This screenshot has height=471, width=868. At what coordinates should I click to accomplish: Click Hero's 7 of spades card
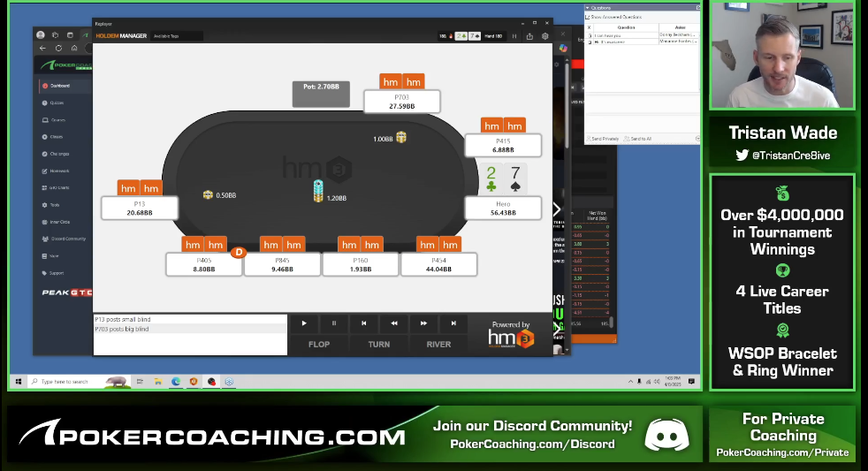pyautogui.click(x=515, y=179)
